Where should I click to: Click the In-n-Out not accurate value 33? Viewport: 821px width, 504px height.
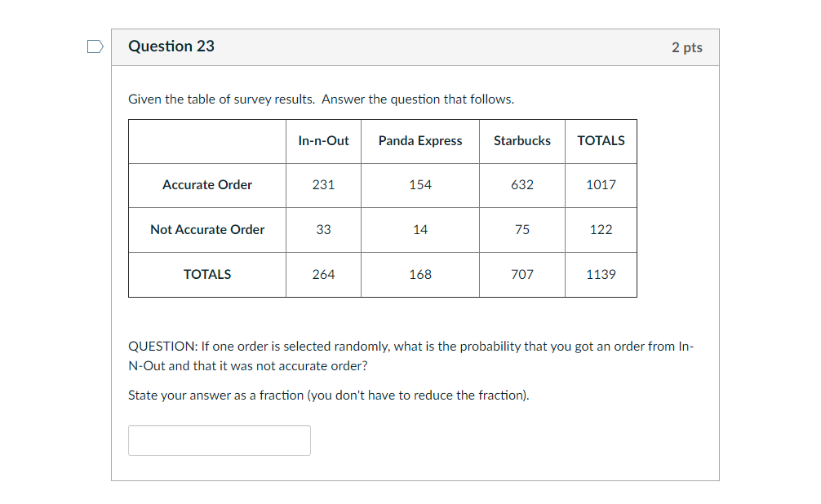point(323,230)
